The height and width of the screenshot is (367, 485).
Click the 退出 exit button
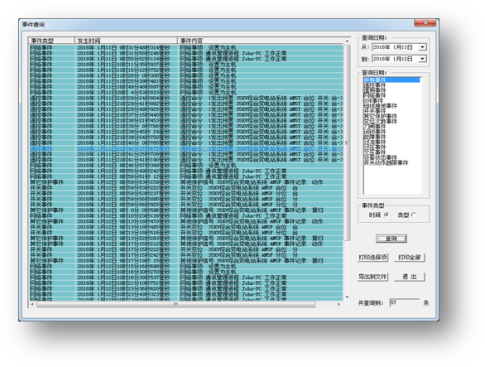coord(410,277)
